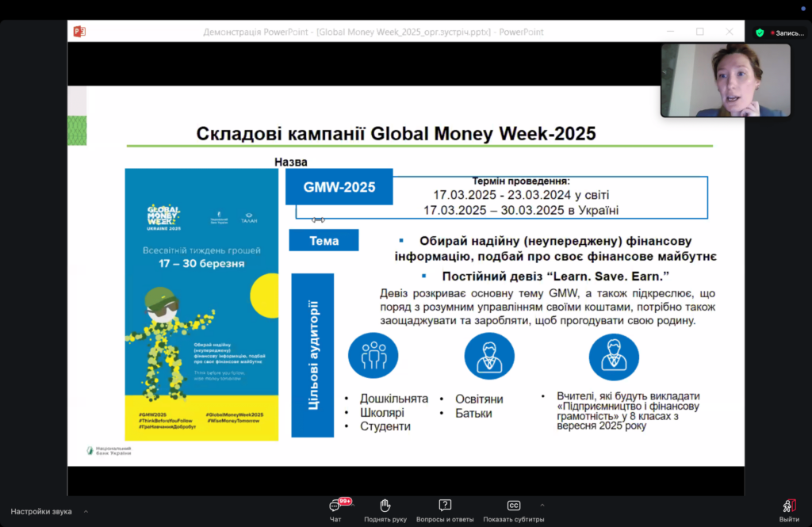Click the slide title Складові кампанії Global Money Week-2025
This screenshot has height=527, width=812.
(396, 134)
